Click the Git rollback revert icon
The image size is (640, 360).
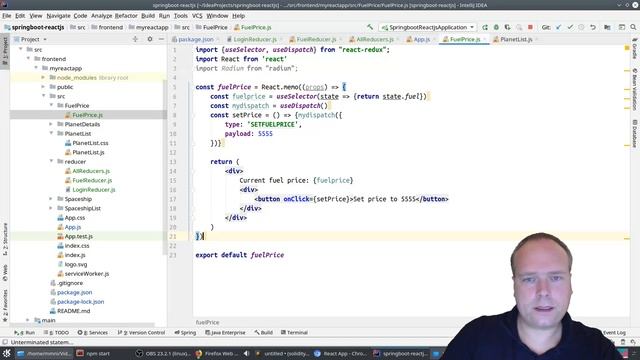[593, 27]
